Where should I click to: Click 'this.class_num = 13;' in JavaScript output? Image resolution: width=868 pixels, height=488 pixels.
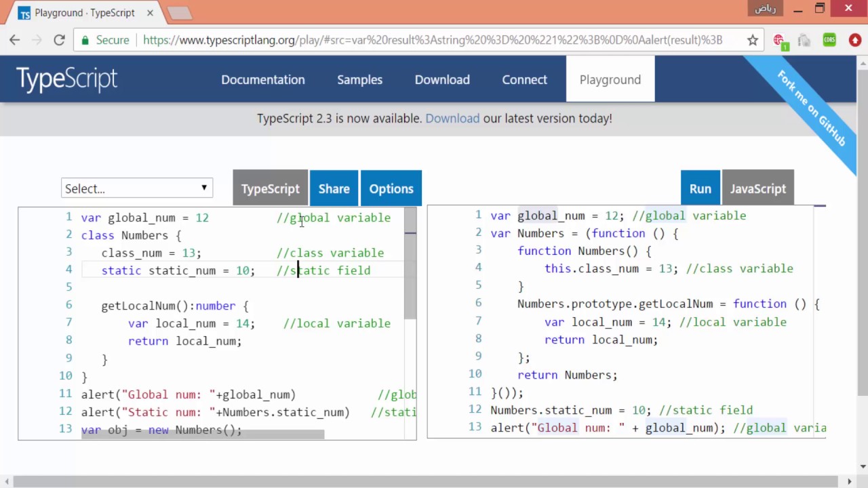pos(612,268)
